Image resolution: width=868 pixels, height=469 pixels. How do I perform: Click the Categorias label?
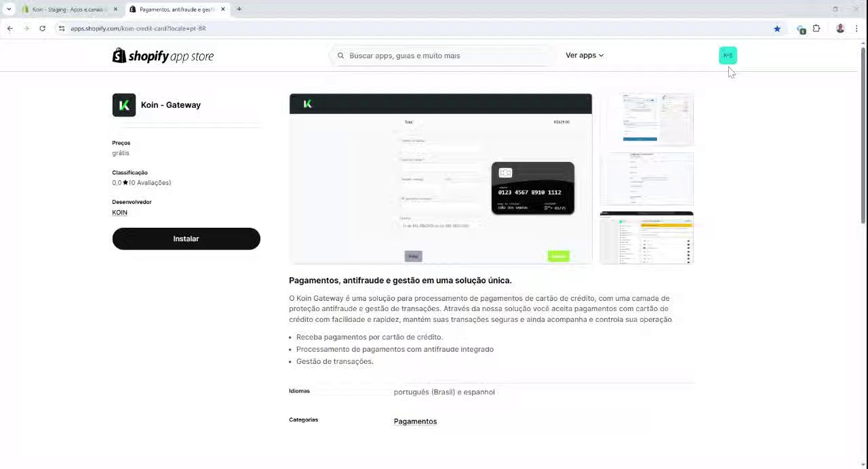[x=303, y=420]
